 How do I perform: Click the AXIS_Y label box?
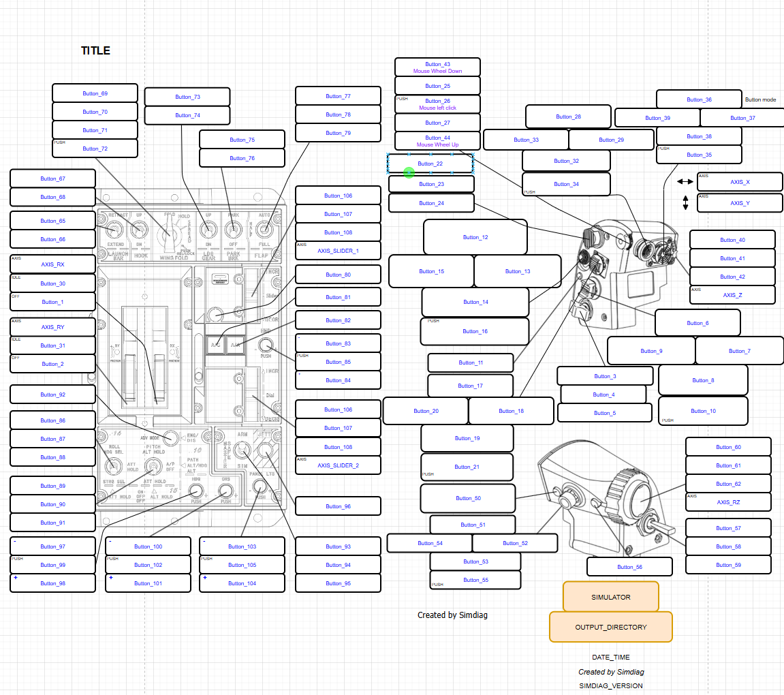740,203
